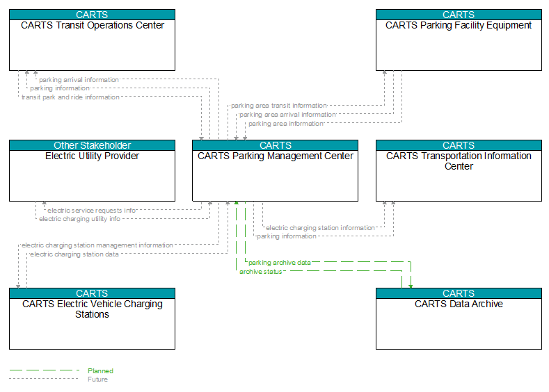Select the 'electric charging utility info' label
549x392 pixels.
pos(79,219)
